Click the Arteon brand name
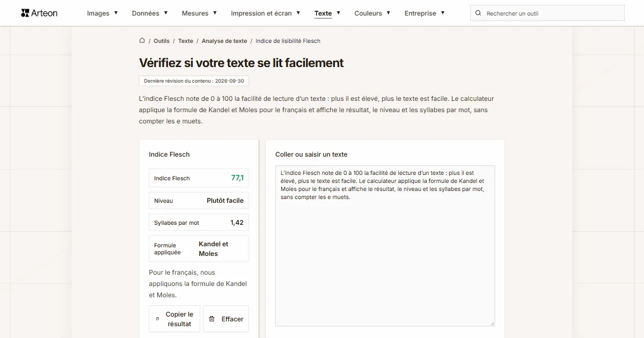The width and height of the screenshot is (644, 338). click(45, 13)
